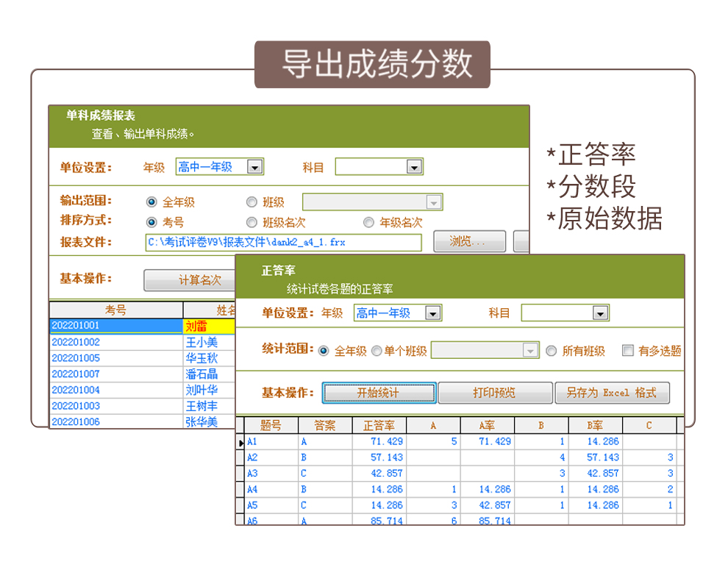Click 另存为 Excel 格式 button

pos(613,393)
